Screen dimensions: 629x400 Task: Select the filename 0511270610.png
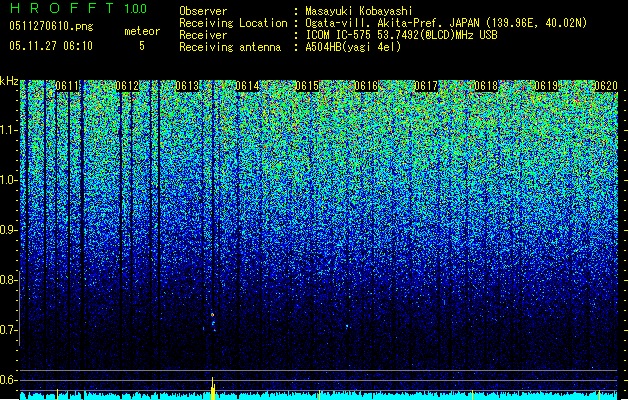[51, 26]
